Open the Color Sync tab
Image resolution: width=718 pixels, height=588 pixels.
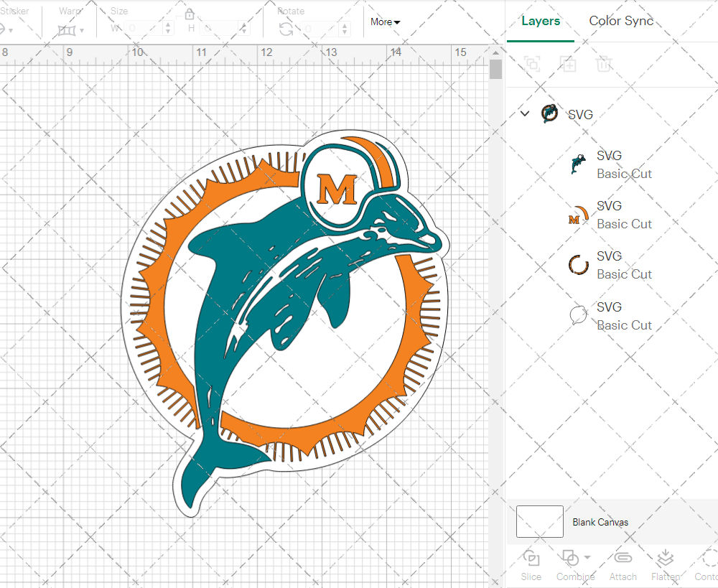coord(621,21)
